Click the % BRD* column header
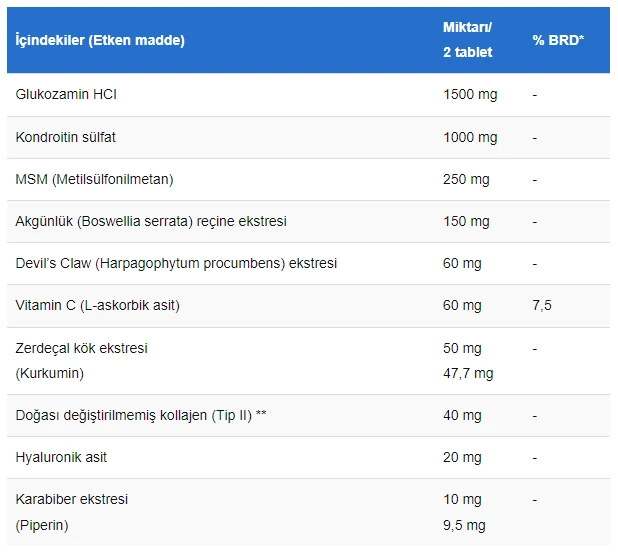This screenshot has width=618, height=554. point(558,40)
